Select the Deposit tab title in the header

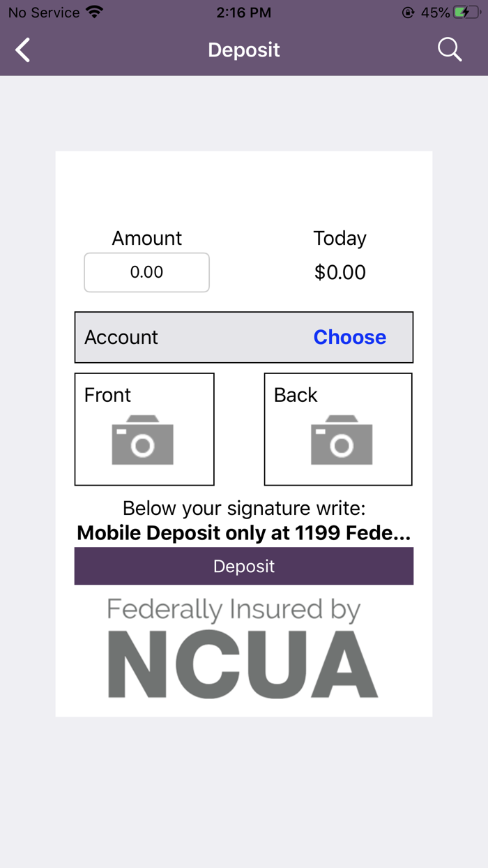(x=243, y=50)
